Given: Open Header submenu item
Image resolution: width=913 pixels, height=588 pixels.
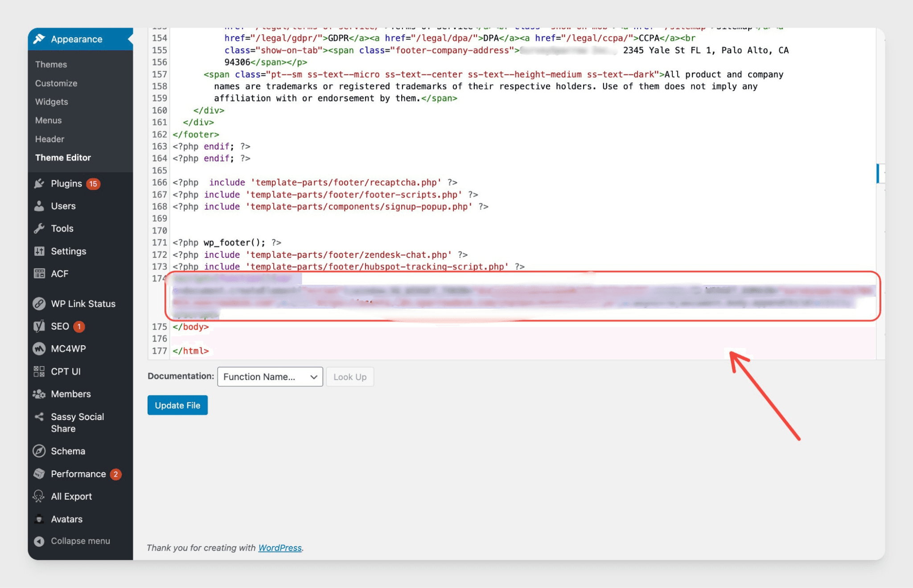Looking at the screenshot, I should pos(50,139).
